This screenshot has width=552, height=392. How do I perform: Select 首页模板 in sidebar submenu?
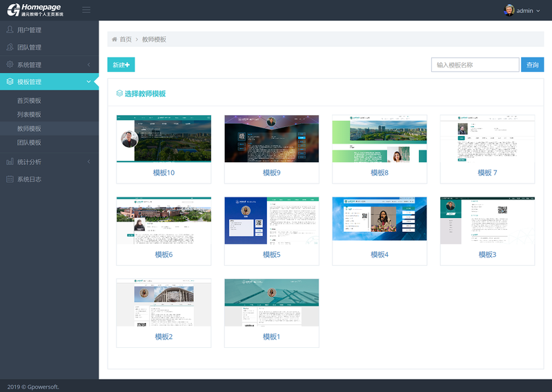29,101
